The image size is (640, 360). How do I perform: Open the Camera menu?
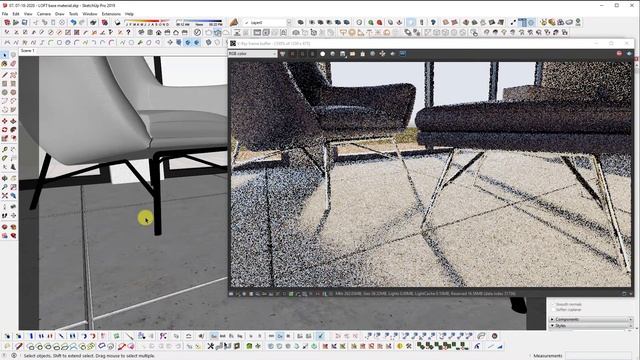[44, 14]
